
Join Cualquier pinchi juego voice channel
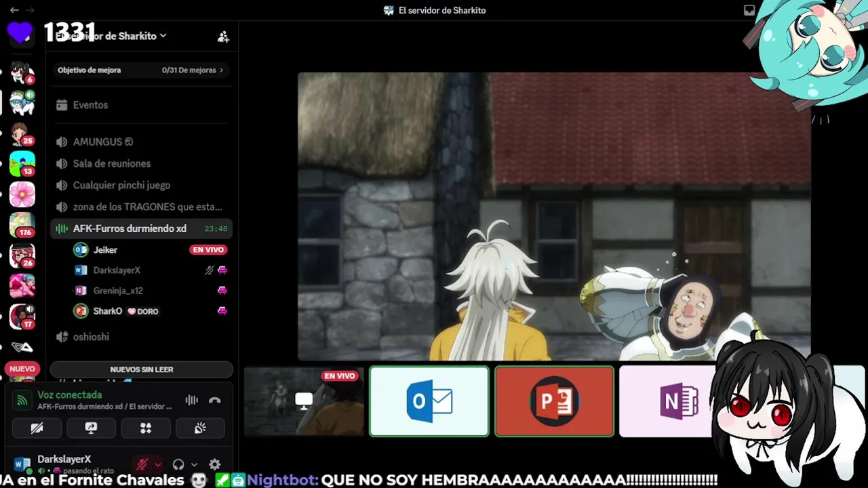click(x=141, y=185)
